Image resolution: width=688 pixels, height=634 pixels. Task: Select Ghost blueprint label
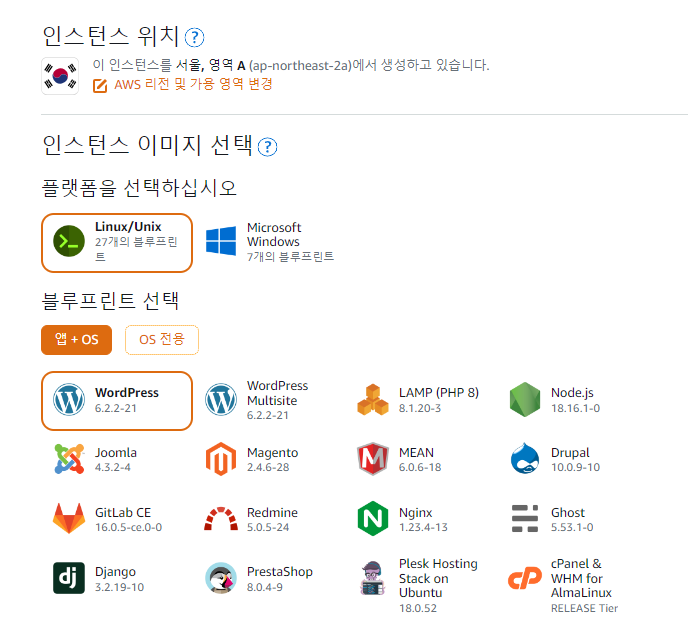coord(568,512)
